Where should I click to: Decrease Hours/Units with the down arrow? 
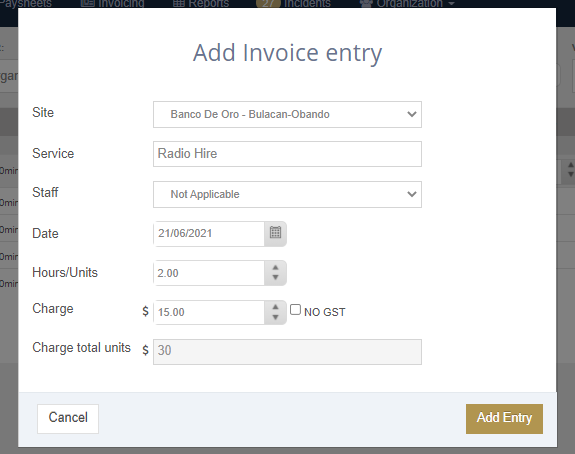(275, 278)
